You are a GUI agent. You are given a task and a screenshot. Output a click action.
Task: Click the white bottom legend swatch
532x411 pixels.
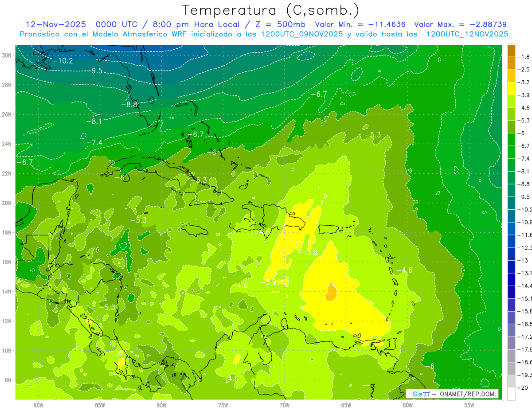[x=512, y=394]
